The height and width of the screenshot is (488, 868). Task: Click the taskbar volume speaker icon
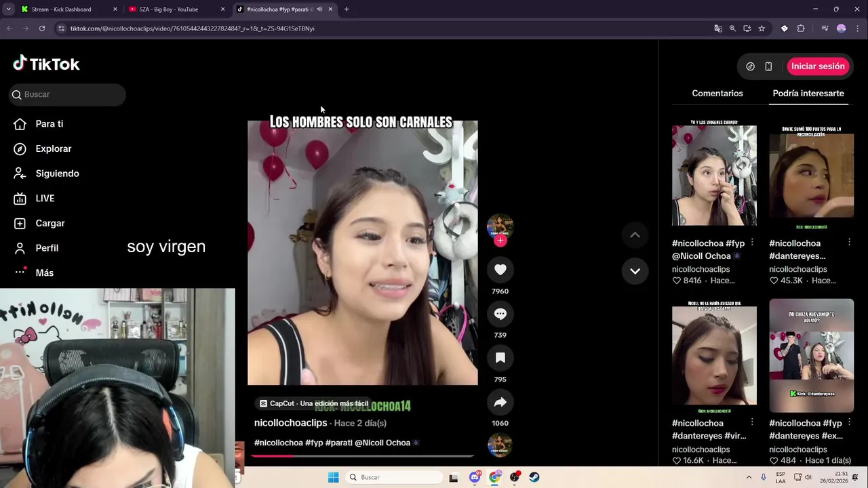(x=808, y=477)
